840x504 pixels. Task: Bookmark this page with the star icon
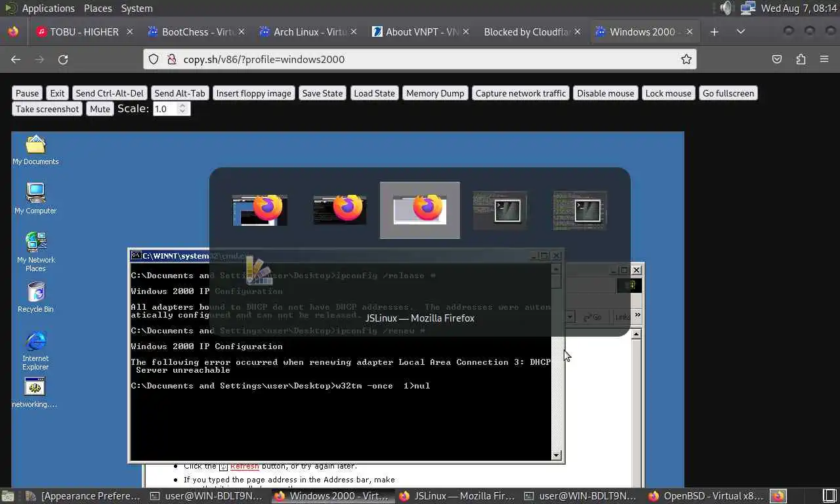(686, 59)
